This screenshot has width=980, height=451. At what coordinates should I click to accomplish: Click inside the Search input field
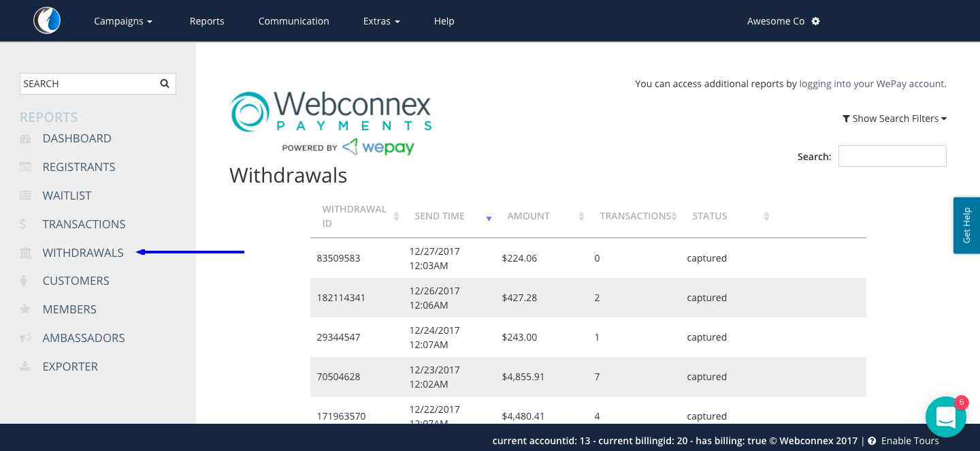[x=892, y=156]
